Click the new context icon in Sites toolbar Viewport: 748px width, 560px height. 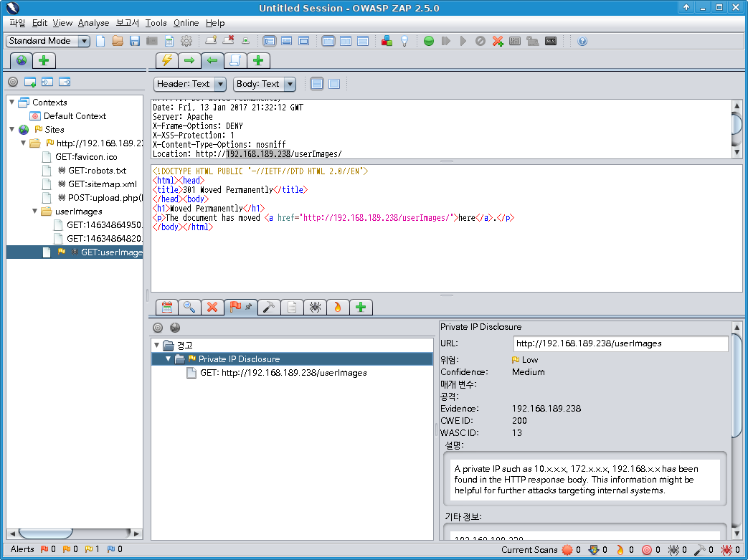[x=30, y=82]
